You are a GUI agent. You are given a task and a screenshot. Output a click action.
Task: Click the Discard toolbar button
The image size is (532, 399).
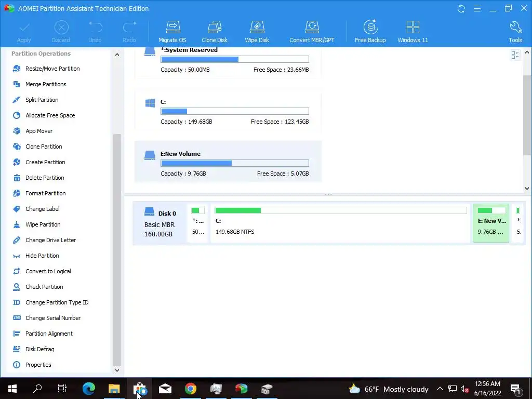click(61, 32)
